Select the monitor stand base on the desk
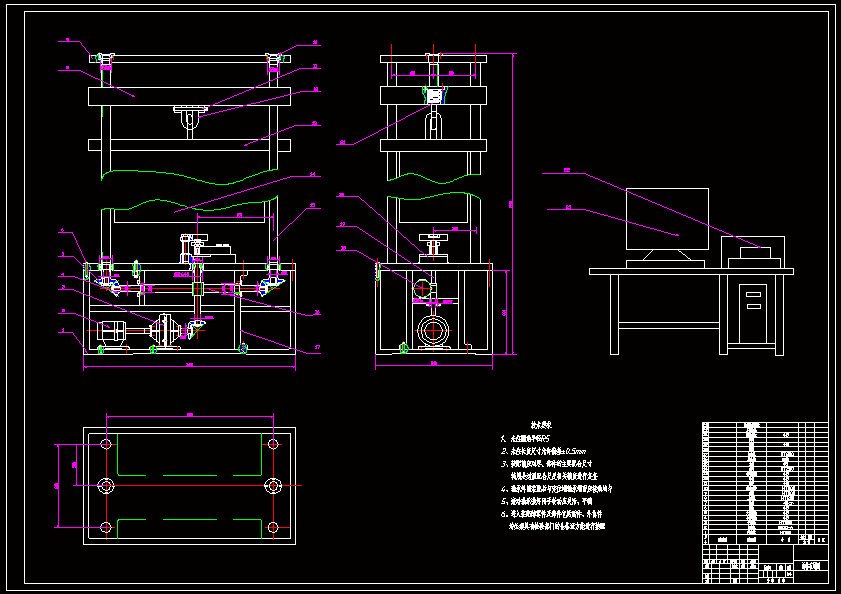The image size is (841, 594). coord(665,264)
